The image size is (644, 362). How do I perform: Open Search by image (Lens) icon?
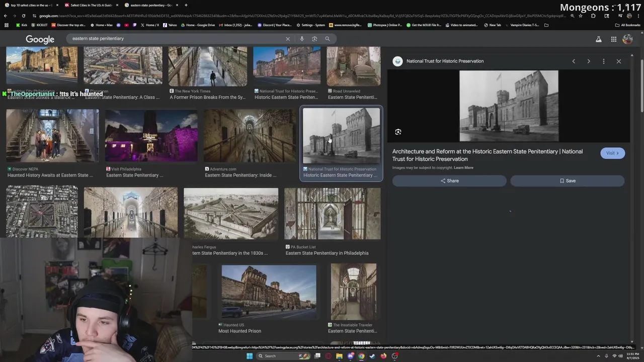(314, 39)
